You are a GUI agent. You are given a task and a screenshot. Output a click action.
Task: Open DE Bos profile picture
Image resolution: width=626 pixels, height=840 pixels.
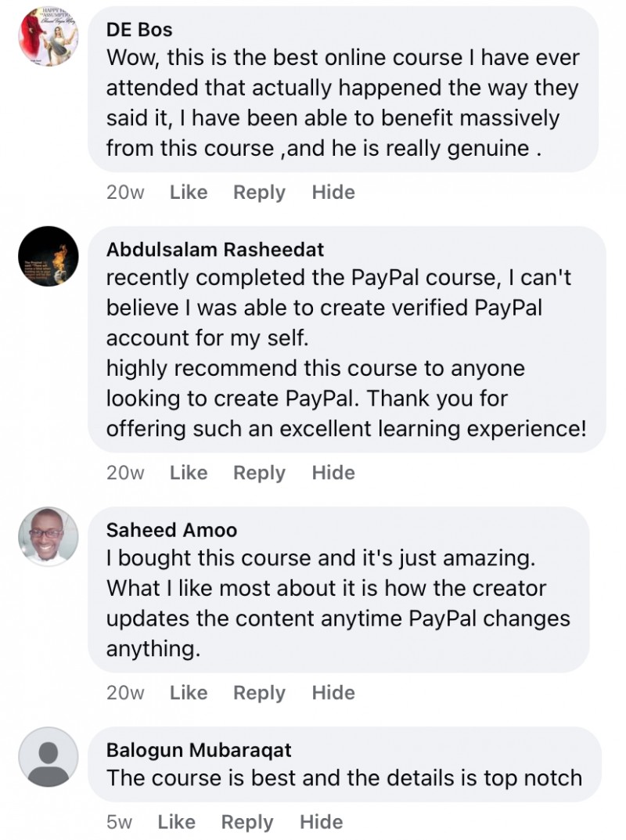(x=49, y=37)
